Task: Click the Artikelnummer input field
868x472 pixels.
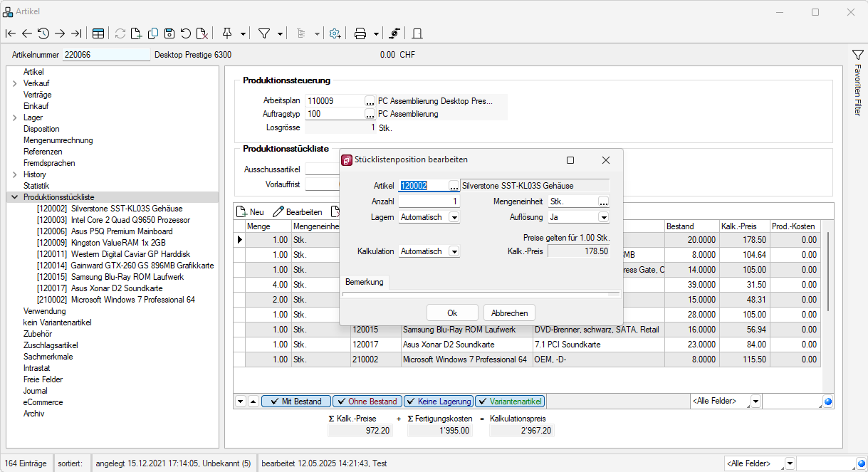Action: tap(106, 55)
